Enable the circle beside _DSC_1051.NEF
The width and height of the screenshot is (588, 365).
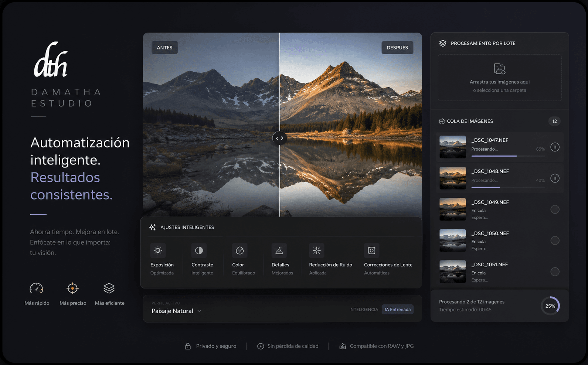(555, 272)
